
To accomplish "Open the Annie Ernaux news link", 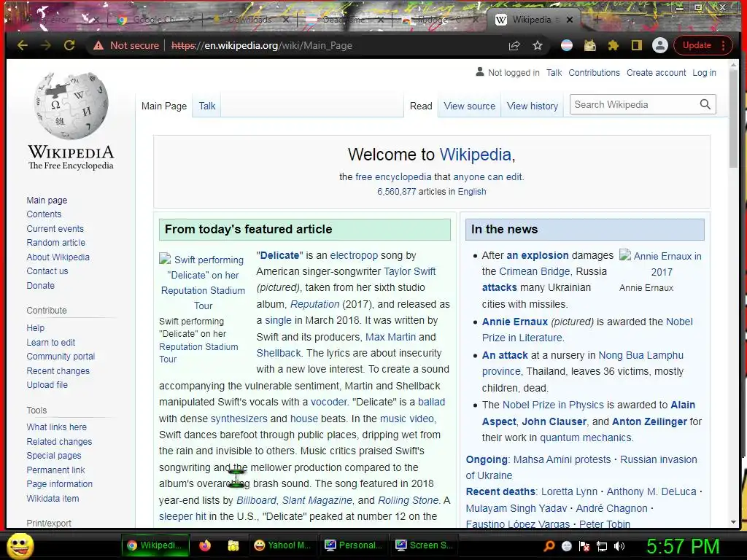I will 514,322.
